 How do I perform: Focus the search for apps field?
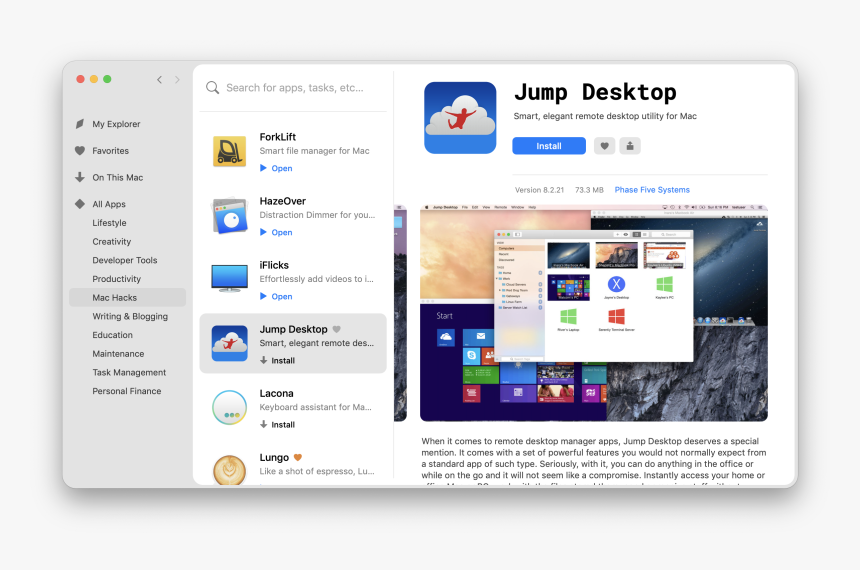click(x=295, y=88)
